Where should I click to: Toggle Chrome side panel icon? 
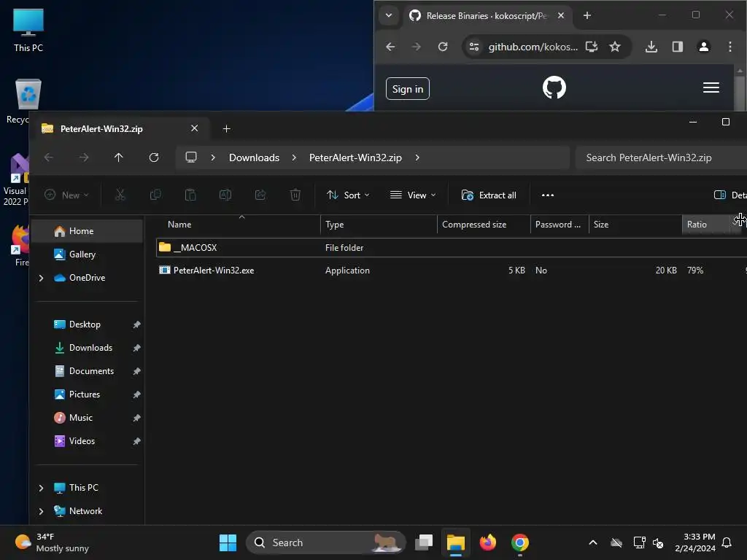678,47
